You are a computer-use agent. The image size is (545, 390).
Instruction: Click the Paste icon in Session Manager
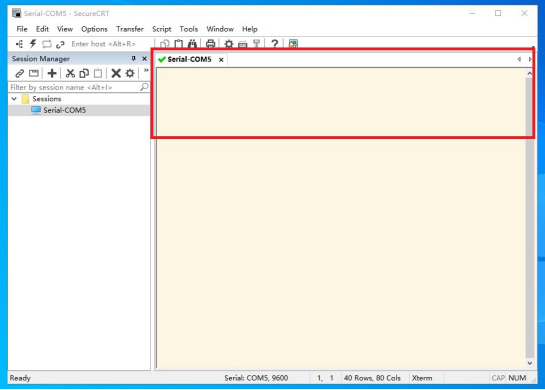point(98,73)
